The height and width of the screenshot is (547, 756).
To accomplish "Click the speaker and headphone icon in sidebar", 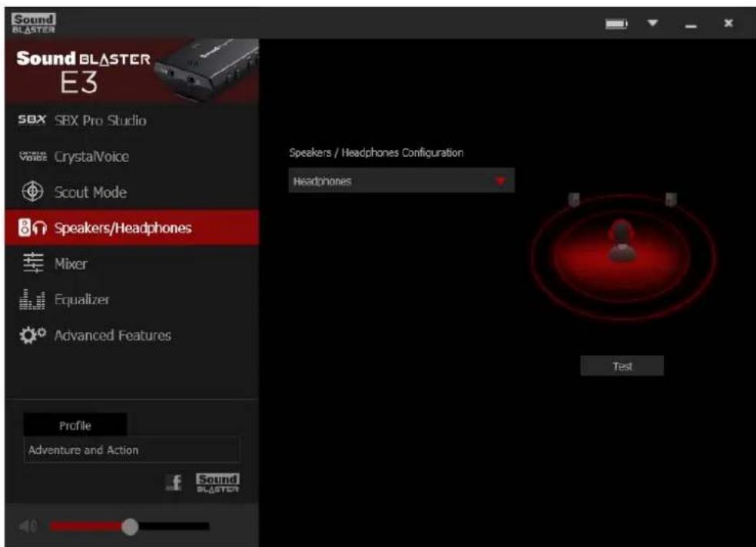I will 32,227.
